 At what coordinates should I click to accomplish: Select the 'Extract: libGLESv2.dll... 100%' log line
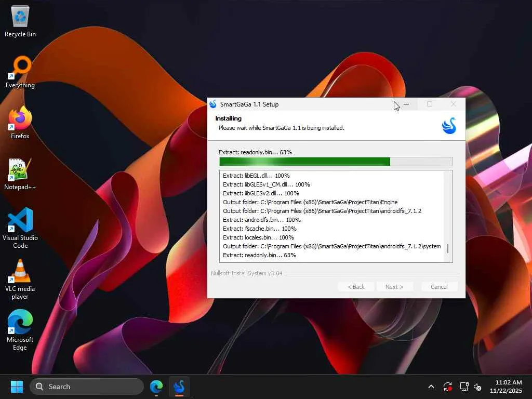[261, 193]
